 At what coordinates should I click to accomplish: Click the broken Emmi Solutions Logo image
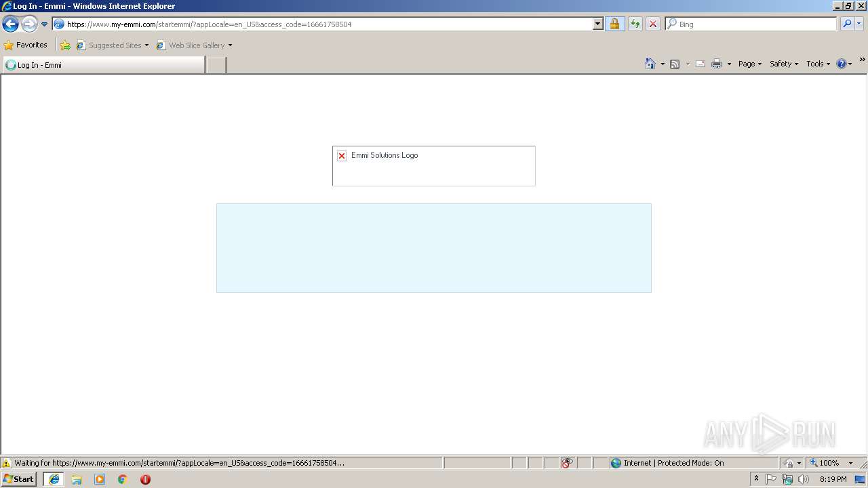pos(434,166)
